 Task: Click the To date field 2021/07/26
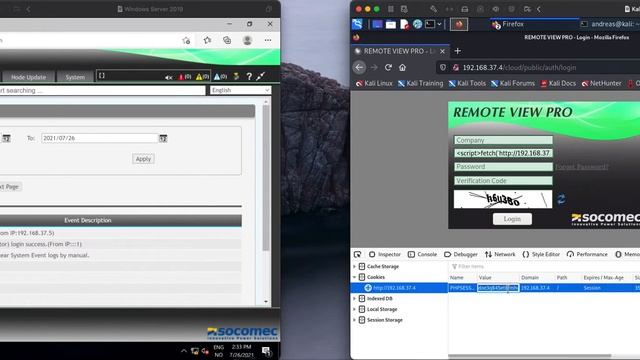(99, 138)
